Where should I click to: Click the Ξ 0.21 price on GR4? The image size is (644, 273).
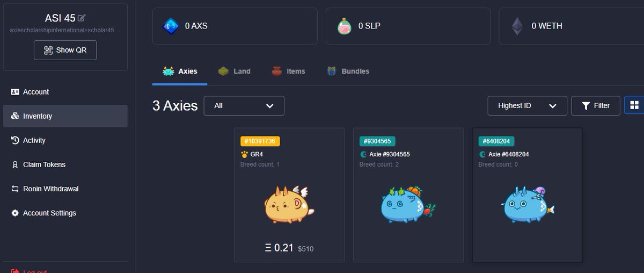(279, 248)
